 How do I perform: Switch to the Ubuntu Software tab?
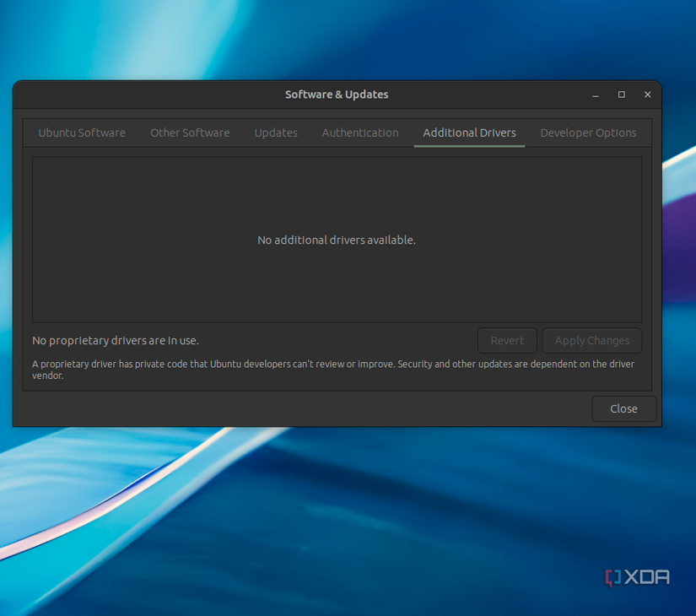82,132
